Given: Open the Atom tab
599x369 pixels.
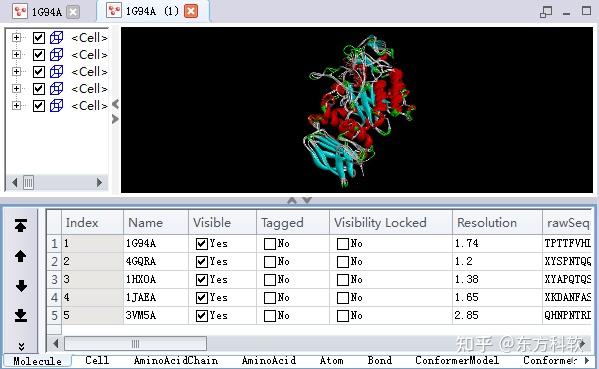Looking at the screenshot, I should pos(331,360).
